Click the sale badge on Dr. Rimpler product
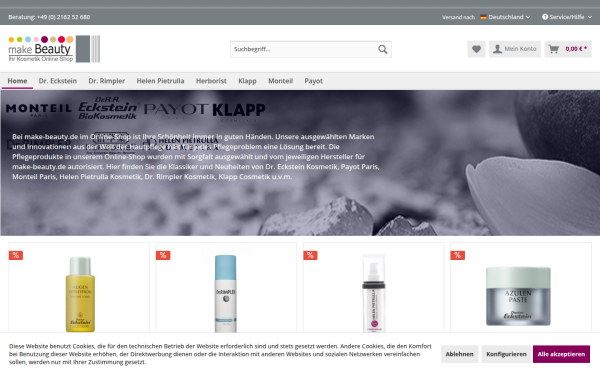 163,255
